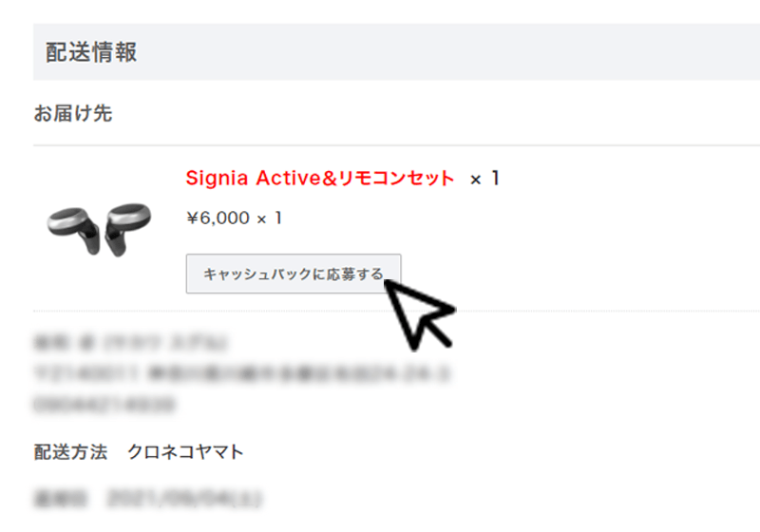760x532 pixels.
Task: Click the 配送方法 label
Action: [70, 451]
